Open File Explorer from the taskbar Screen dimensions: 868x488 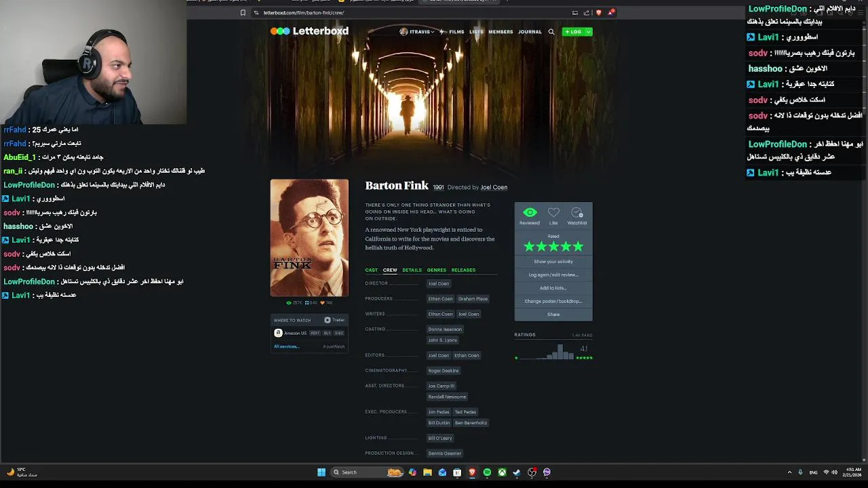(427, 472)
